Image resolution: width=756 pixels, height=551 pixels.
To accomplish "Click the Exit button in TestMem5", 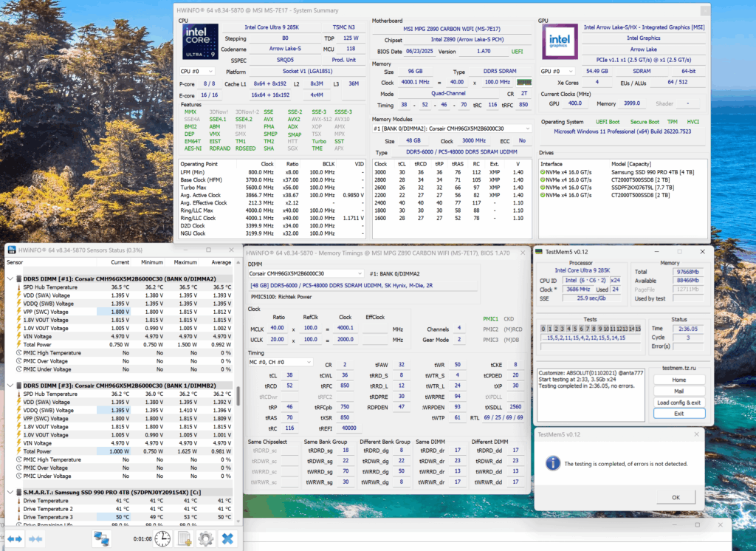I will (x=679, y=414).
